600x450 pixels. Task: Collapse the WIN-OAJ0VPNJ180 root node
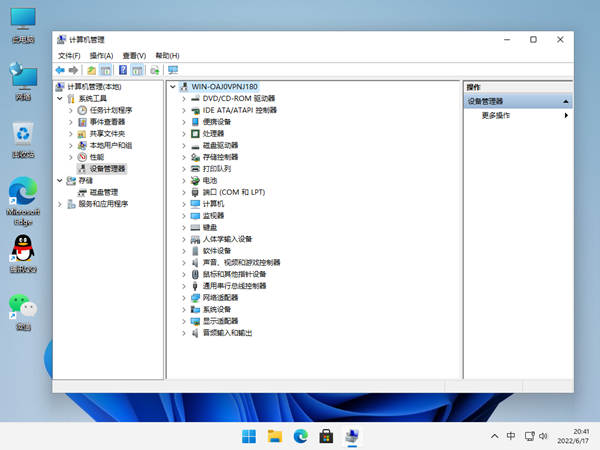pyautogui.click(x=173, y=87)
